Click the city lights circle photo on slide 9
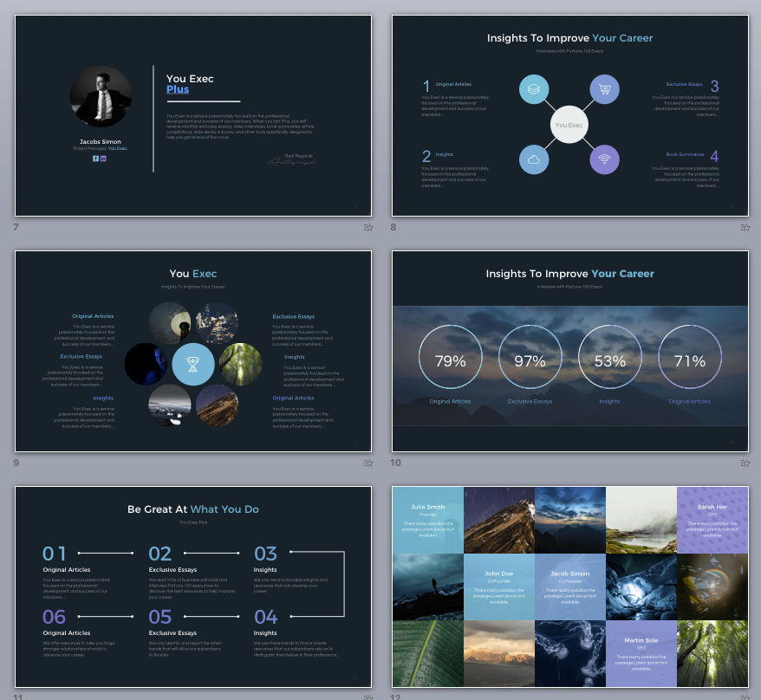This screenshot has width=761, height=700. [x=217, y=323]
